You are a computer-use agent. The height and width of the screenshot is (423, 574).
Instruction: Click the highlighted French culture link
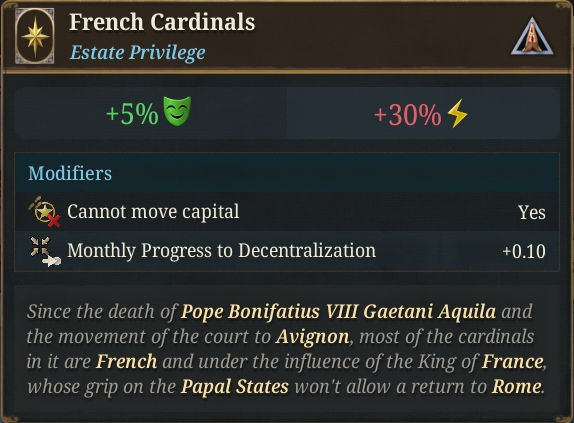click(127, 362)
